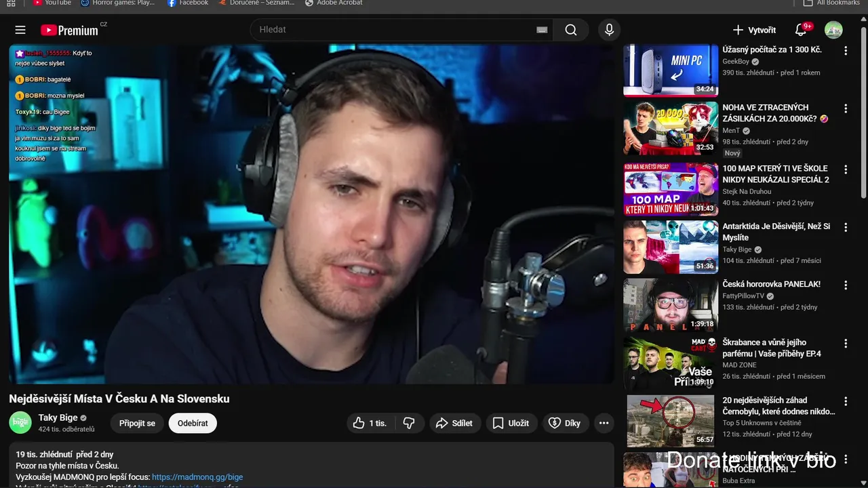Viewport: 868px width, 488px height.
Task: Open the Antarktida video thumbnail
Action: click(671, 247)
